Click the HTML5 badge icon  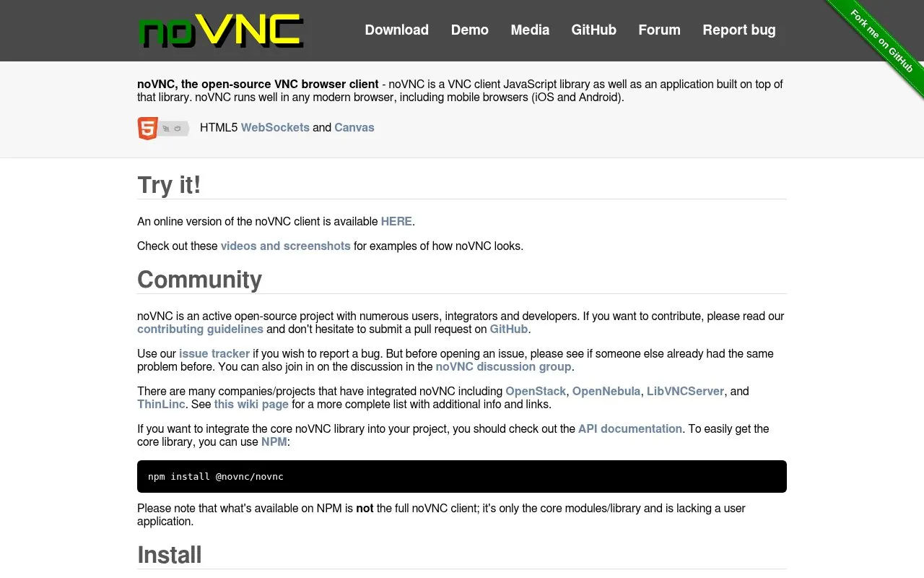[x=163, y=128]
